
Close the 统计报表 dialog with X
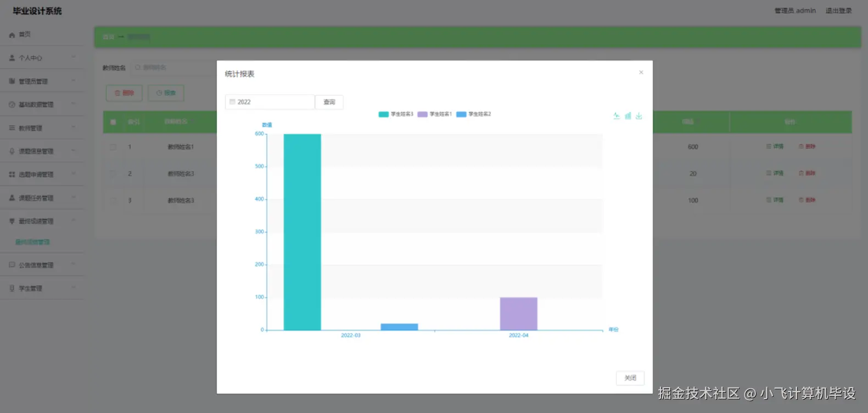(x=641, y=72)
